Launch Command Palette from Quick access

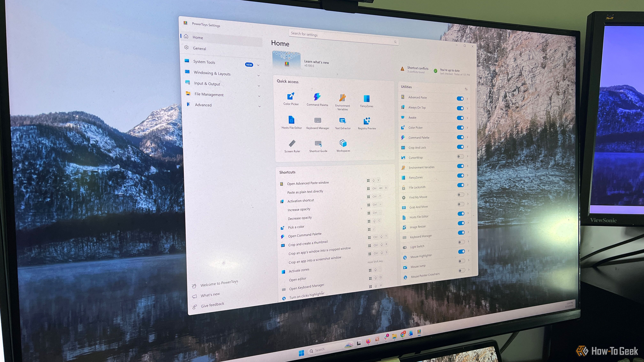317,100
